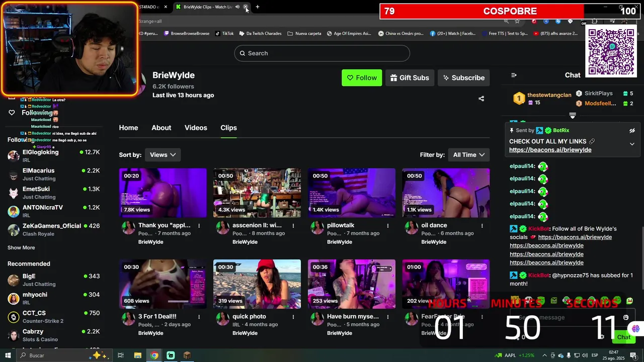Close the BrieWylde Clips browser tab
The image size is (644, 362).
click(246, 7)
